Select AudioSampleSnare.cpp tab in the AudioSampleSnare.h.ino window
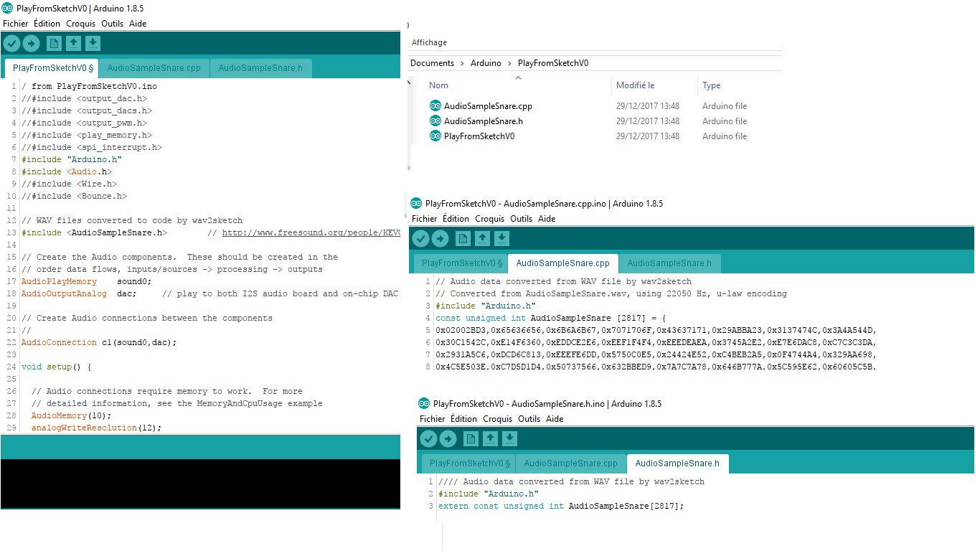This screenshot has height=551, width=980. pos(571,463)
